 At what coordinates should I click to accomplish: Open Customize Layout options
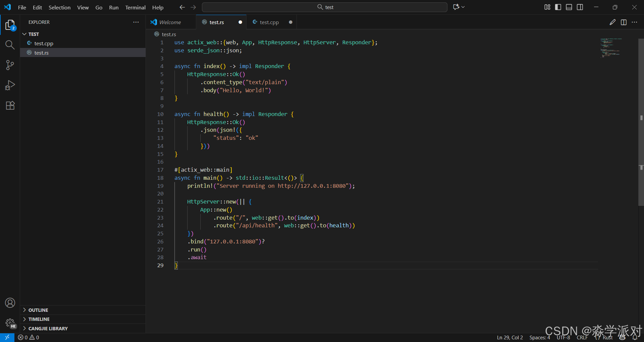(547, 7)
